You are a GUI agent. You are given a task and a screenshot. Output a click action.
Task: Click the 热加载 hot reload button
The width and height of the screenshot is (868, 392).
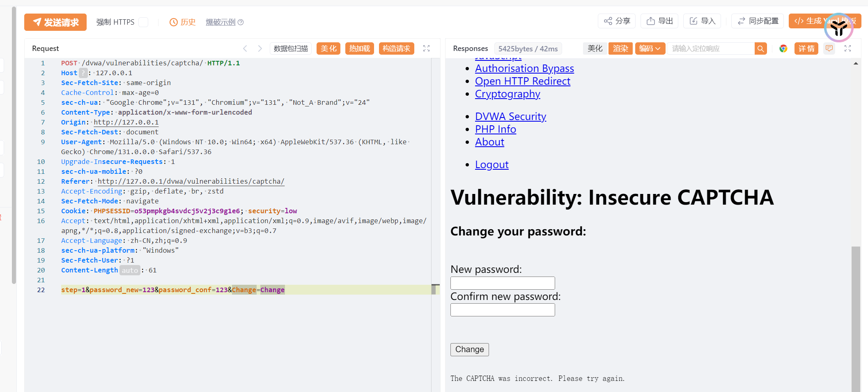click(x=360, y=48)
